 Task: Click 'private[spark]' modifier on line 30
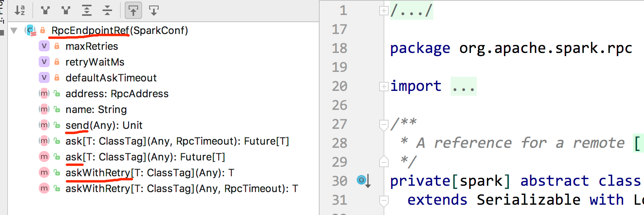tap(450, 181)
